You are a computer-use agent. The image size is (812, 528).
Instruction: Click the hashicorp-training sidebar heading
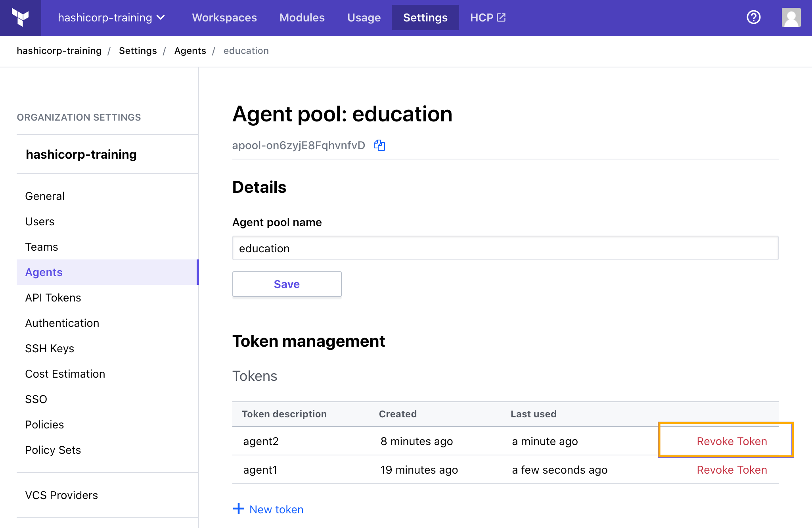pos(81,154)
